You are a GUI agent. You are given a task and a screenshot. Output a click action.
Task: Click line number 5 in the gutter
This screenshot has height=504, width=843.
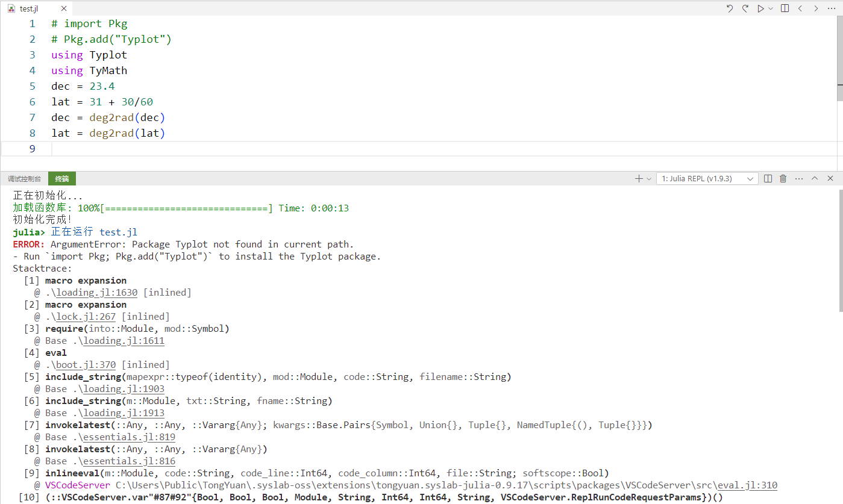click(33, 86)
